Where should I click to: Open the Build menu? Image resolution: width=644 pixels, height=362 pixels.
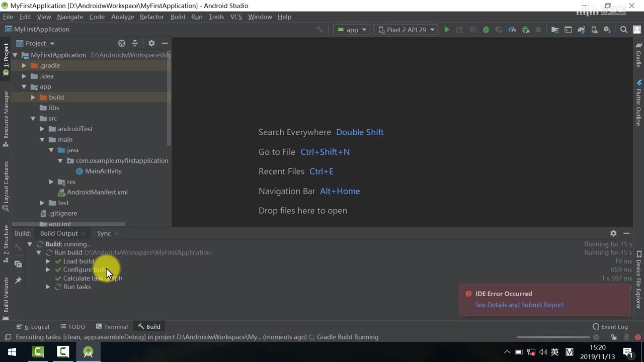(178, 17)
